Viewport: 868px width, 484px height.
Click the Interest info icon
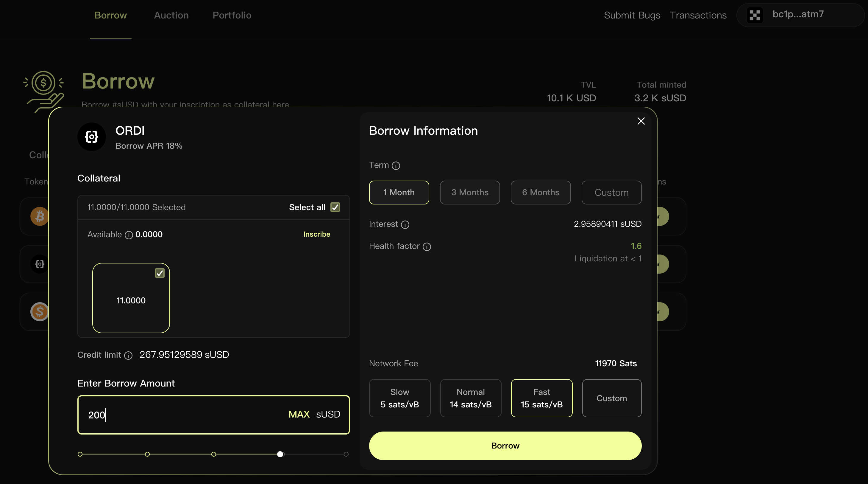[x=405, y=225]
